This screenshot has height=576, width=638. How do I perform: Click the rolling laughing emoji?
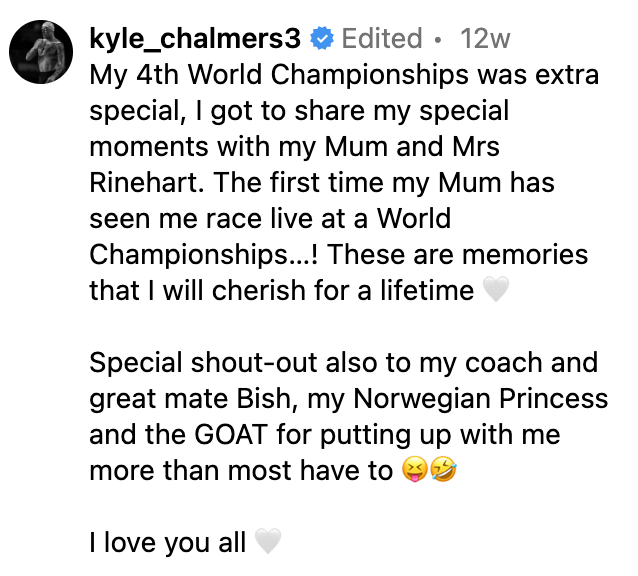pyautogui.click(x=444, y=469)
